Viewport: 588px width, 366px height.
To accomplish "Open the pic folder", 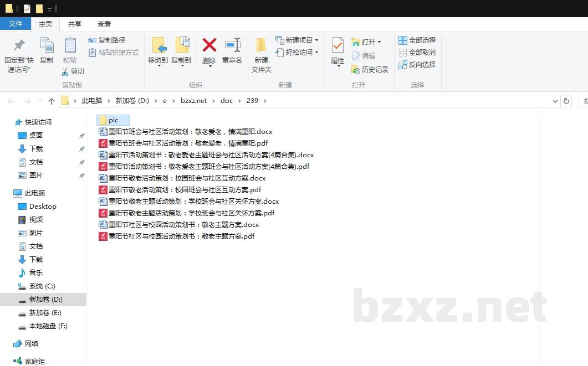I will [113, 120].
